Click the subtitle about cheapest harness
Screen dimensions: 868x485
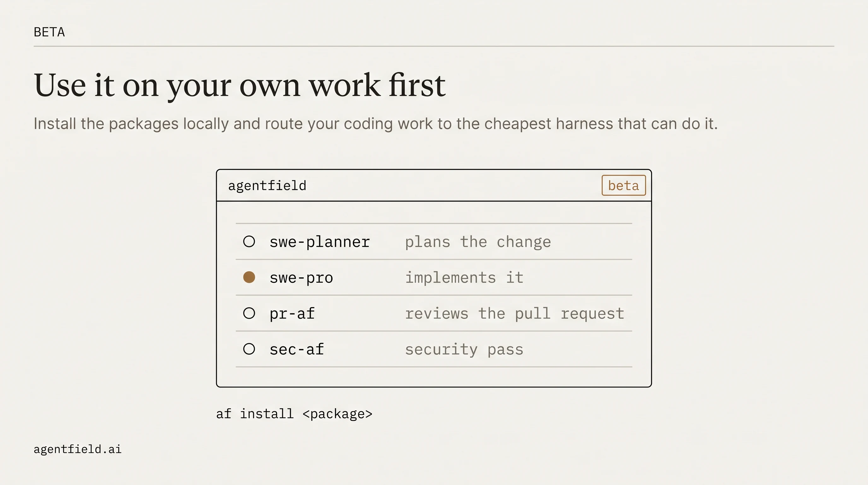[376, 124]
